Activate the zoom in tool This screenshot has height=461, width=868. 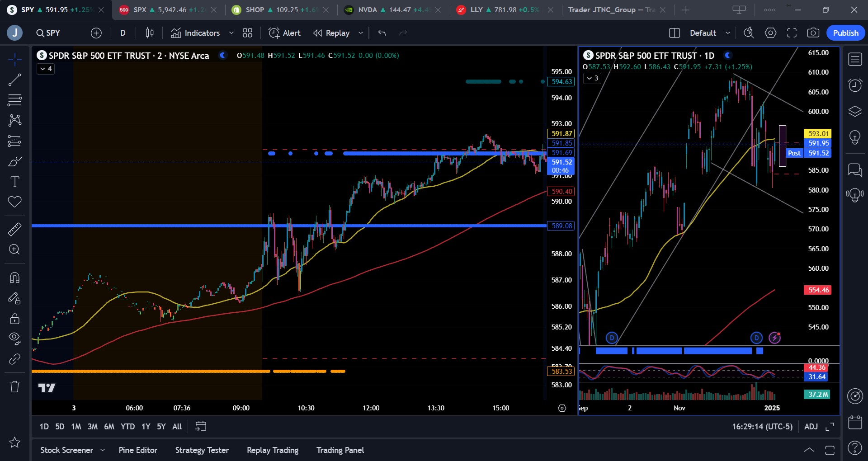14,249
